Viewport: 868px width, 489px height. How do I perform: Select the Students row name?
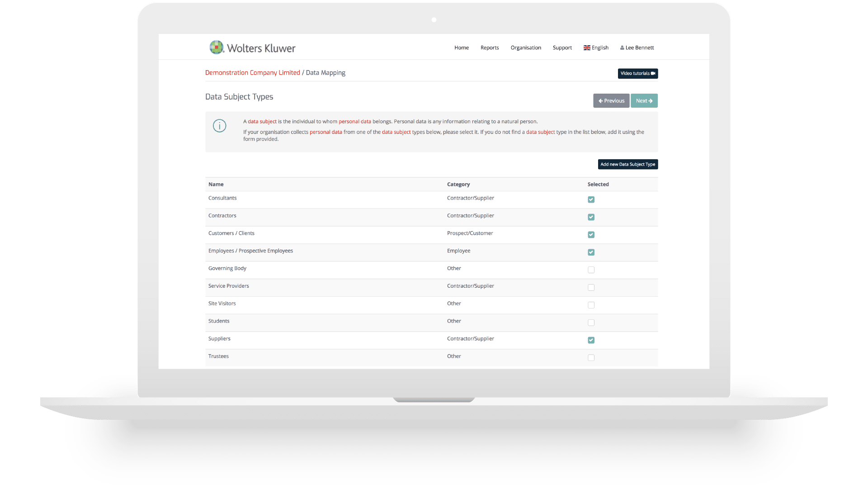pyautogui.click(x=219, y=321)
